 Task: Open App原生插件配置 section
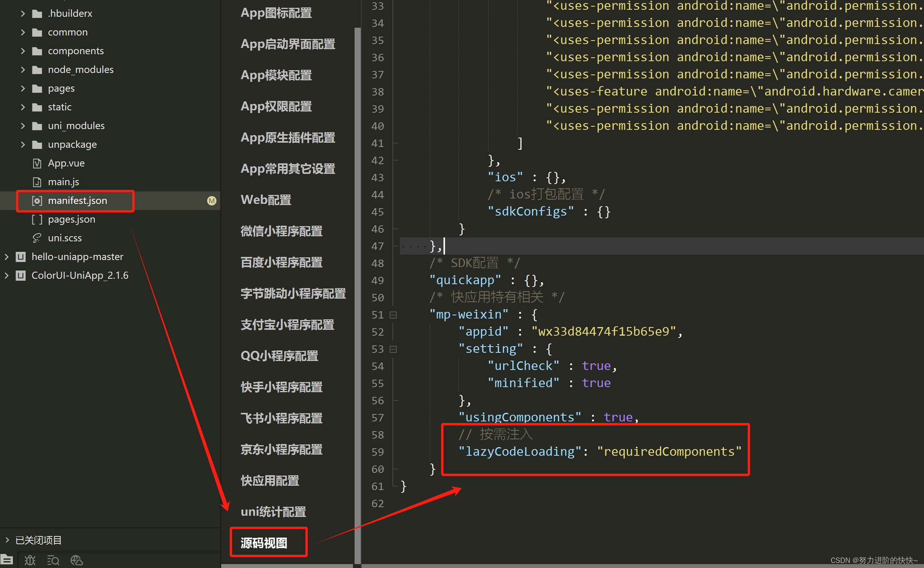click(x=288, y=138)
